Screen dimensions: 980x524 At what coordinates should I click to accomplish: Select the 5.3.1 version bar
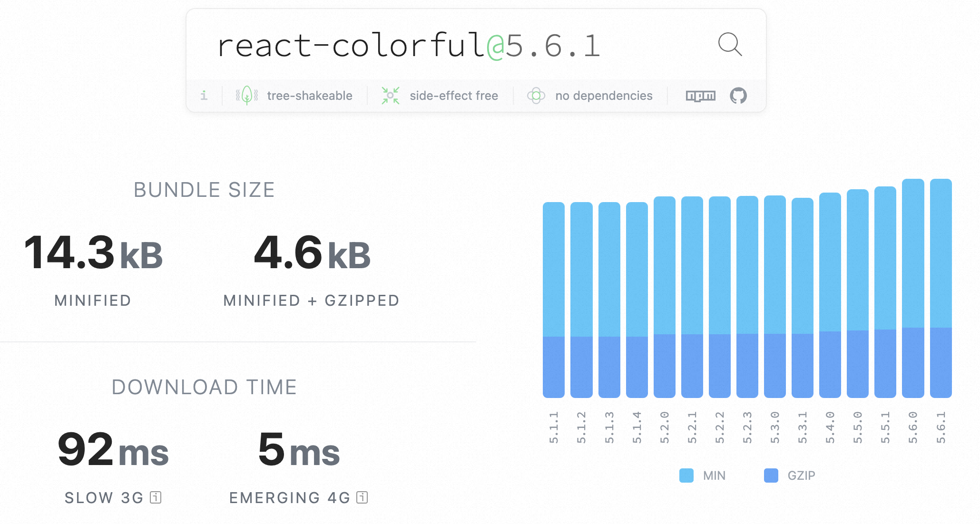click(x=802, y=298)
